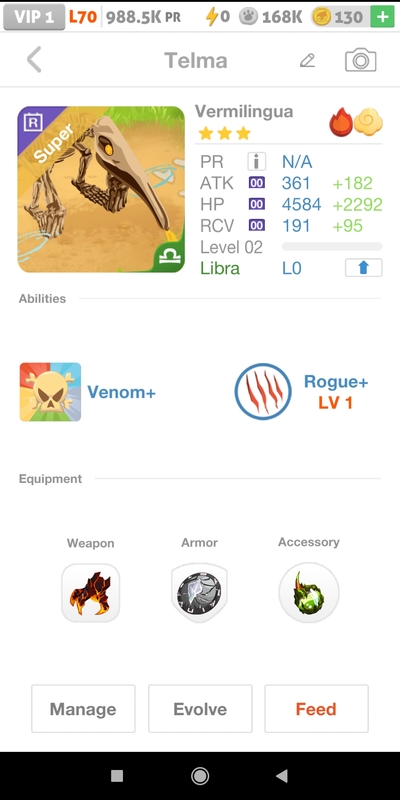Screen dimensions: 400x800
Task: Tap the Evolve button
Action: click(200, 709)
